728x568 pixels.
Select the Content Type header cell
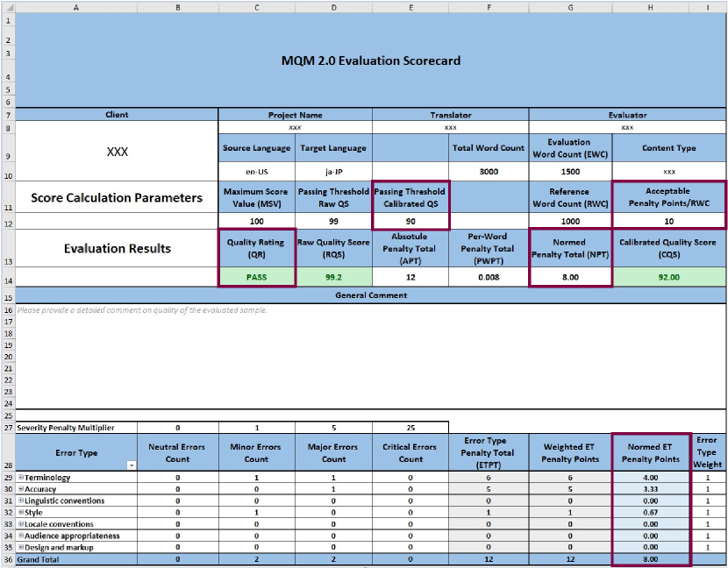(669, 147)
